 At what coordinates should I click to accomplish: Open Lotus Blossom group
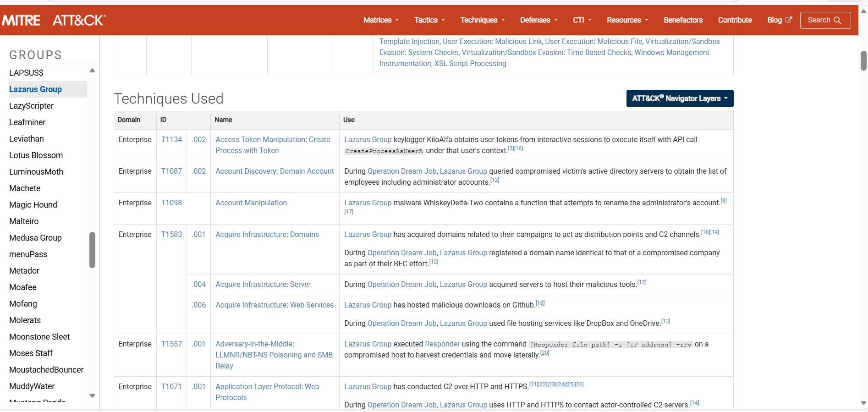pos(36,155)
